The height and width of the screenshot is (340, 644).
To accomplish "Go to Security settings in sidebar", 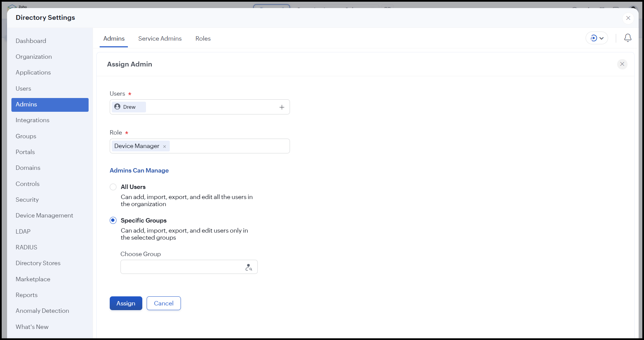I will point(27,200).
